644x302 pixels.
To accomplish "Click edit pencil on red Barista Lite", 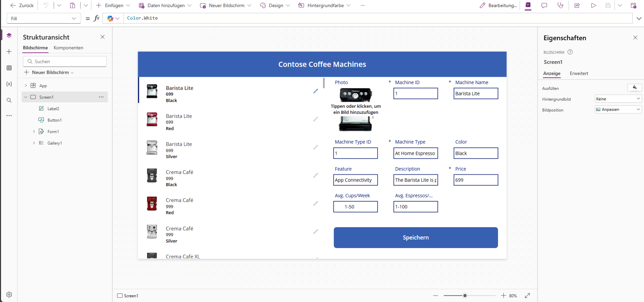I will [316, 119].
